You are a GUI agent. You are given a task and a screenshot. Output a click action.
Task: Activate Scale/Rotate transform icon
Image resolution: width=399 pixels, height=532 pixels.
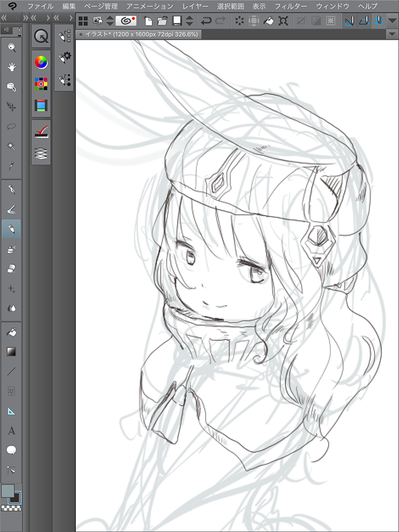point(283,21)
